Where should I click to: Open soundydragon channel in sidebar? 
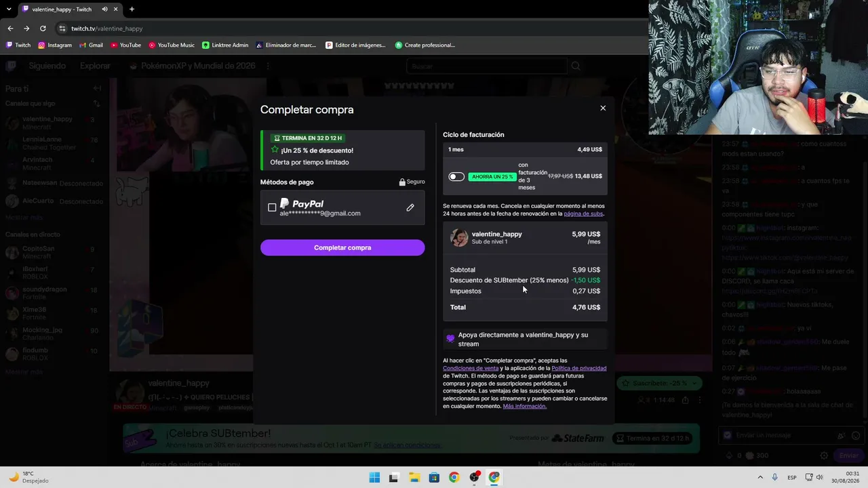click(53, 293)
